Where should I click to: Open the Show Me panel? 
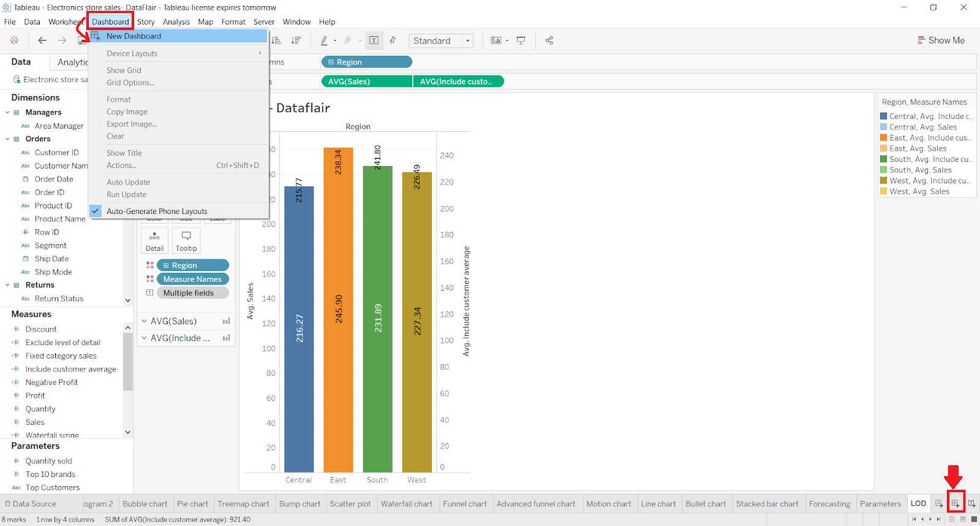tap(941, 40)
